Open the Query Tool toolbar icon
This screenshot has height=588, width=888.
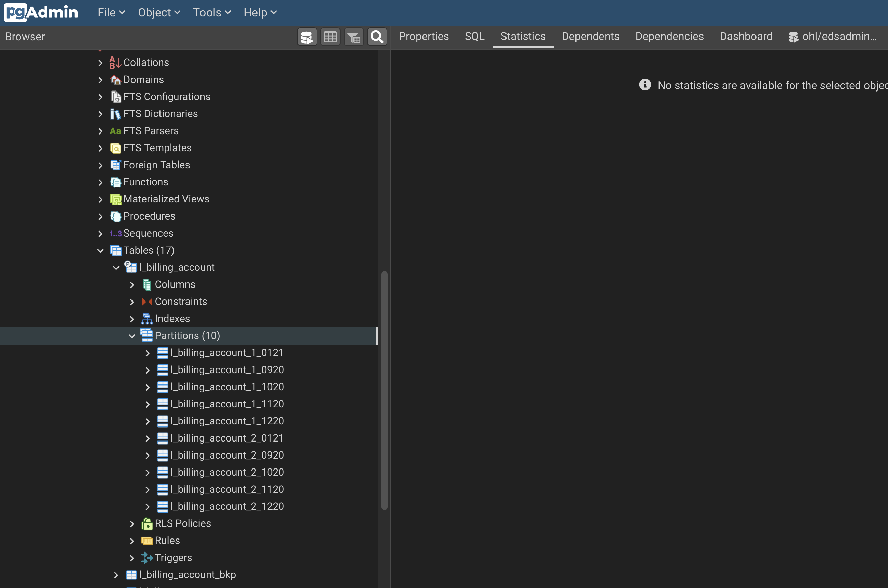tap(307, 37)
